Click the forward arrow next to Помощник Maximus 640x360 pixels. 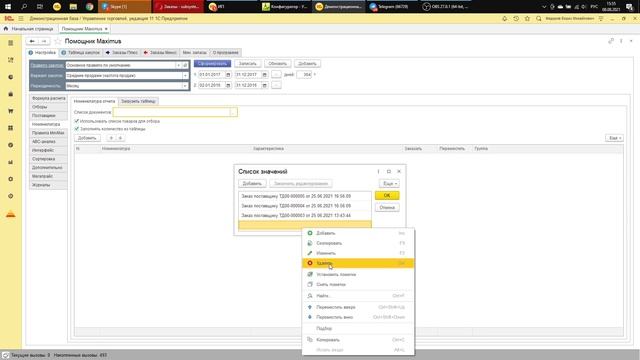(x=43, y=41)
